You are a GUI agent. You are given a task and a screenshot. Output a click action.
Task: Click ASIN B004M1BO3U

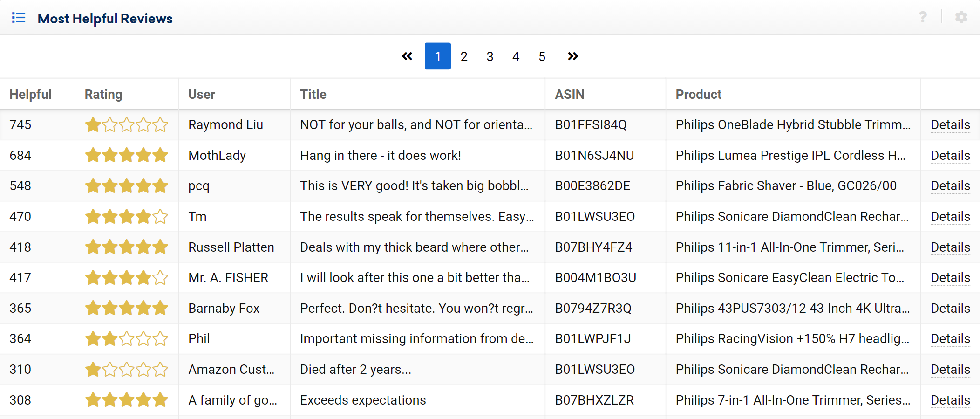coord(596,278)
